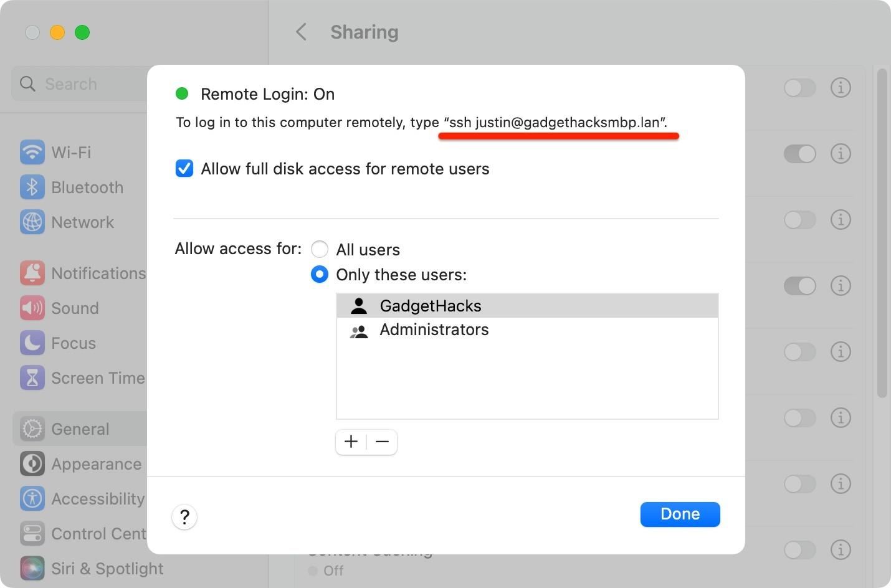This screenshot has height=588, width=891.
Task: Select the Only these users option
Action: point(320,274)
